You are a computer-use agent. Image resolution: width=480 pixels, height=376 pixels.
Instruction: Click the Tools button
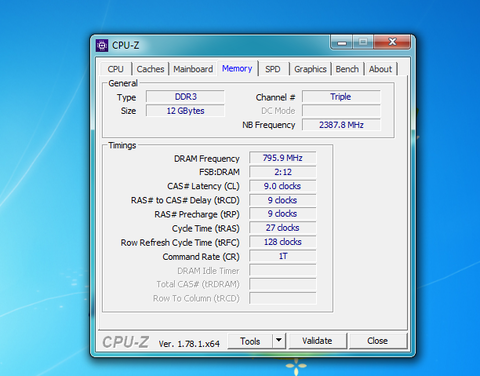[250, 341]
